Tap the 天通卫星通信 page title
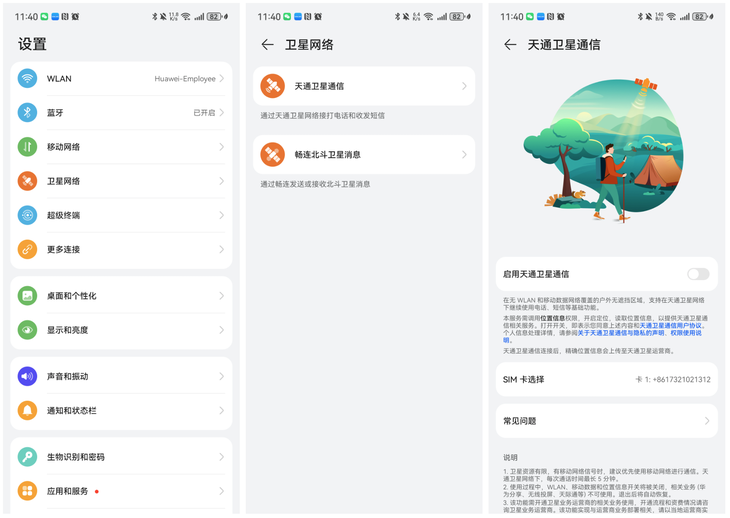This screenshot has width=730, height=518. click(x=564, y=45)
